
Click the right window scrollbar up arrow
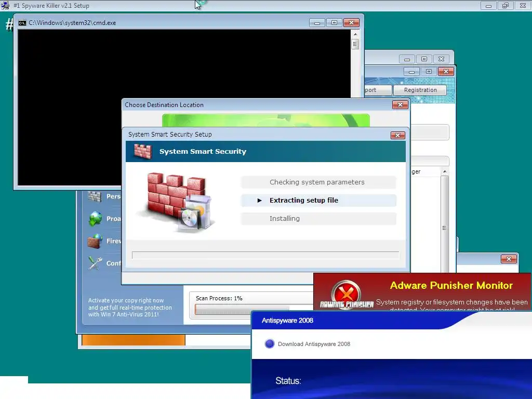point(445,171)
